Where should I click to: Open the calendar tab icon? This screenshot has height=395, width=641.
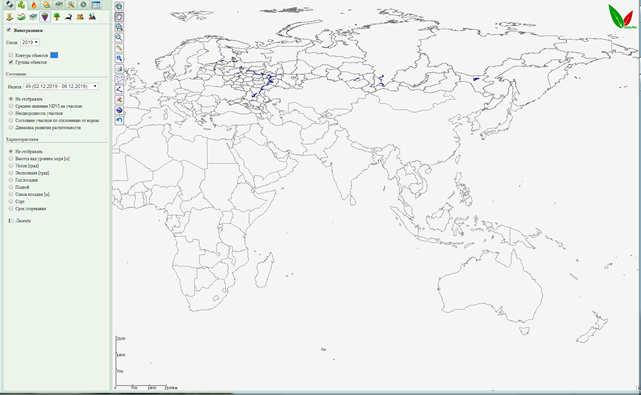96,5
